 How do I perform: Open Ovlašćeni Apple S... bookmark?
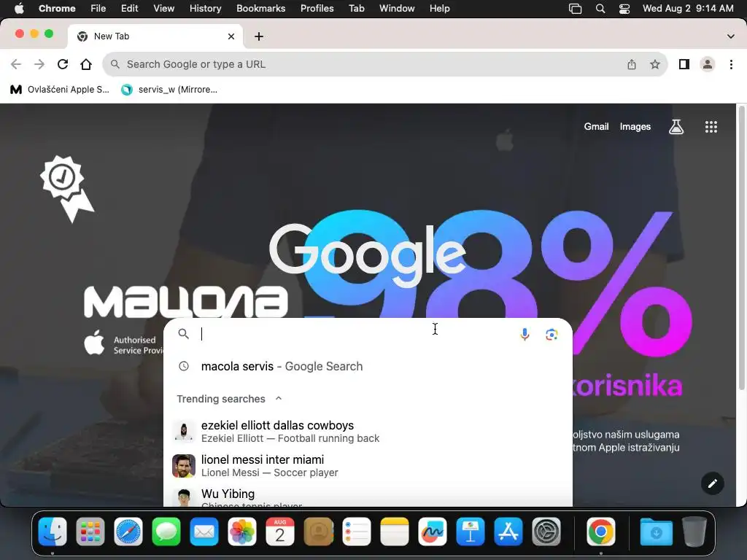click(60, 90)
